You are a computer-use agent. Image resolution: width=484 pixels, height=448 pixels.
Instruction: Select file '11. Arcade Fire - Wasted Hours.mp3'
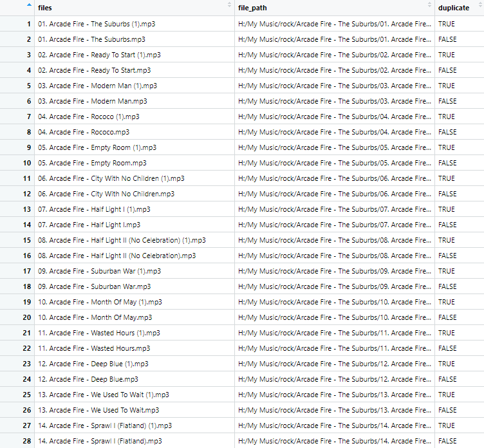pyautogui.click(x=94, y=348)
